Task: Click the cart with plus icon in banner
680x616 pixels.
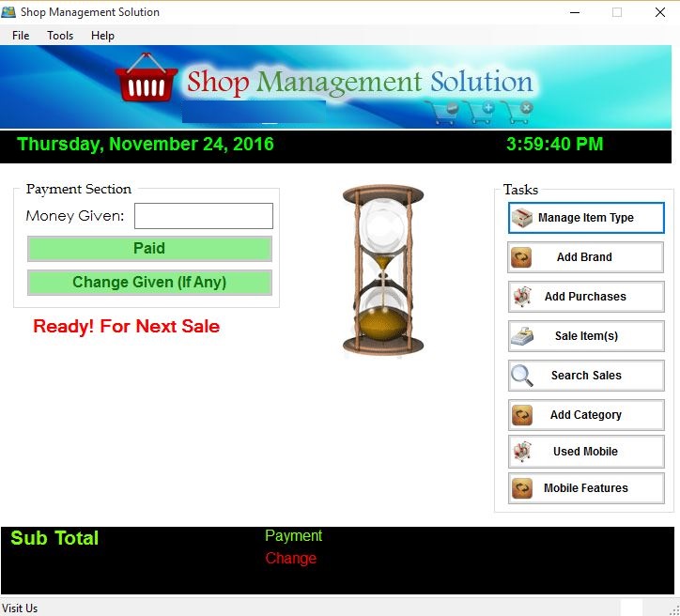Action: click(x=479, y=113)
